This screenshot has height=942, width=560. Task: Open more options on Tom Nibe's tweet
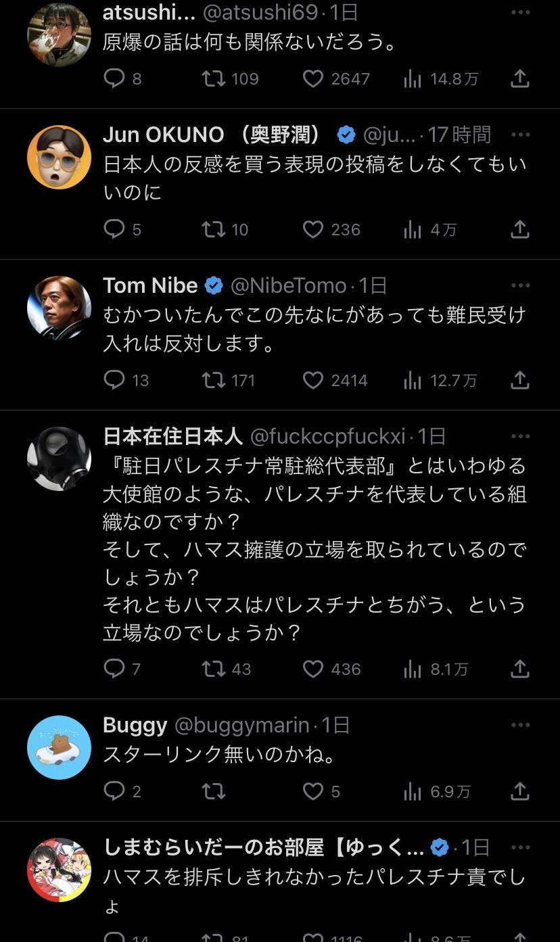521,285
